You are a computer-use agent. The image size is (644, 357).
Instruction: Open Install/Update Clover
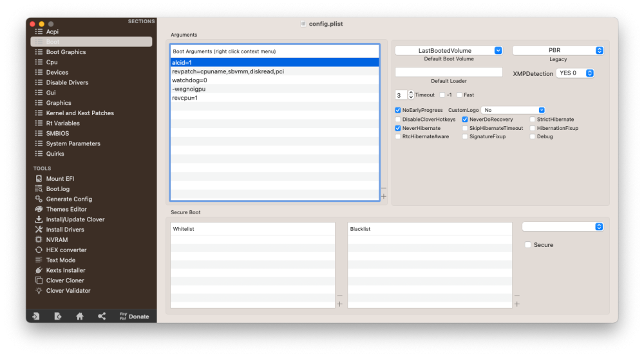click(75, 219)
